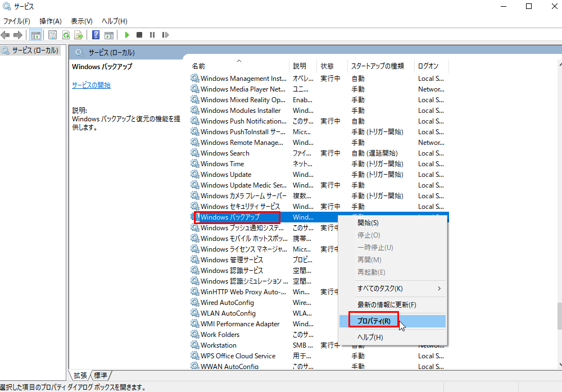562x392 pixels.
Task: Open the 表示(V) menu
Action: pos(81,21)
